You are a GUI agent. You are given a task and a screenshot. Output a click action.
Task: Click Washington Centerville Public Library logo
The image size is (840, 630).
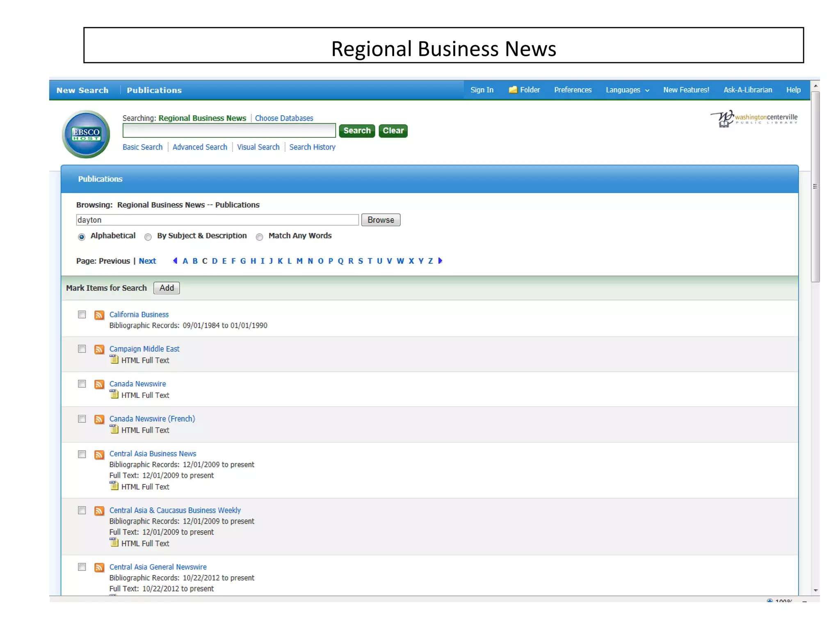click(x=754, y=119)
